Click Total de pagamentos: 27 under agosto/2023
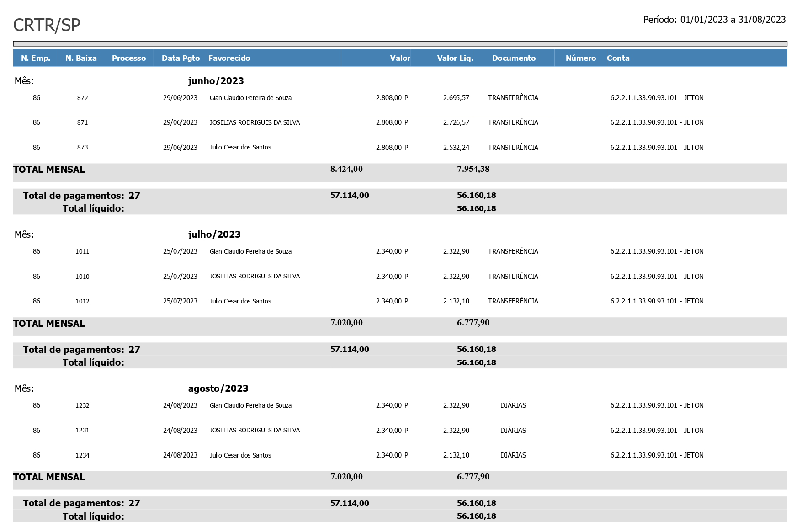This screenshot has width=802, height=532. [x=81, y=503]
